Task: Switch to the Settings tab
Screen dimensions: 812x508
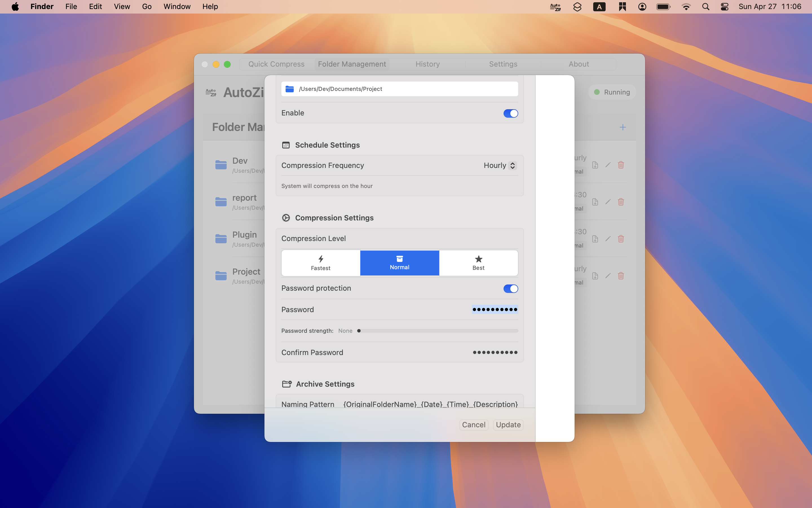Action: (503, 64)
